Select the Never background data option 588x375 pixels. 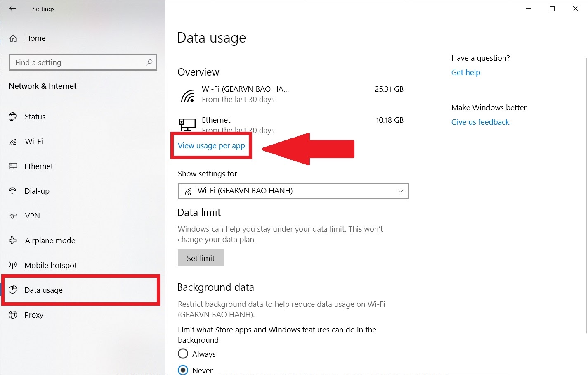click(183, 370)
